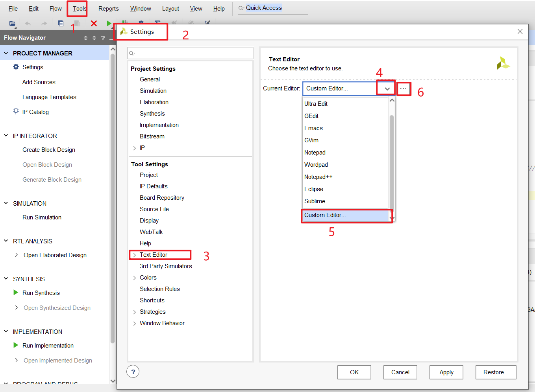Select Custom Editor... in dropdown list
The image size is (535, 392).
345,215
